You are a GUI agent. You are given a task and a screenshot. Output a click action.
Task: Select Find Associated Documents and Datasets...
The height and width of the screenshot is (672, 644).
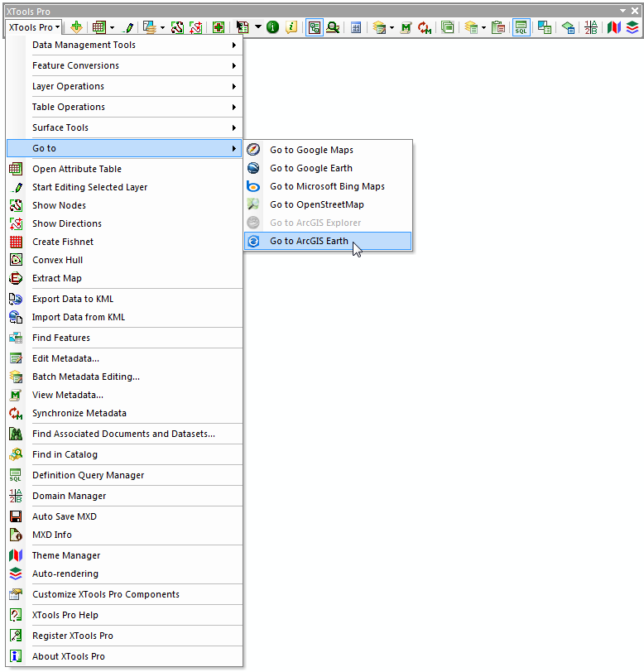point(124,434)
